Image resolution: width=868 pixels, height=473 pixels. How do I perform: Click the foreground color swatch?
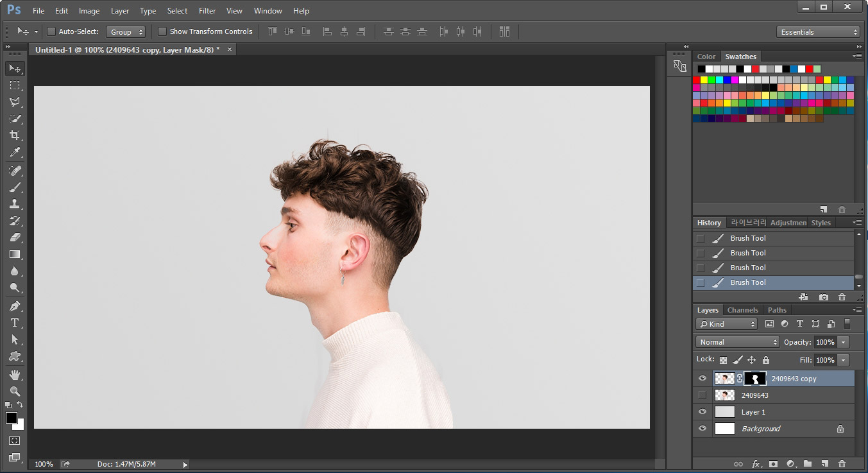coord(12,418)
